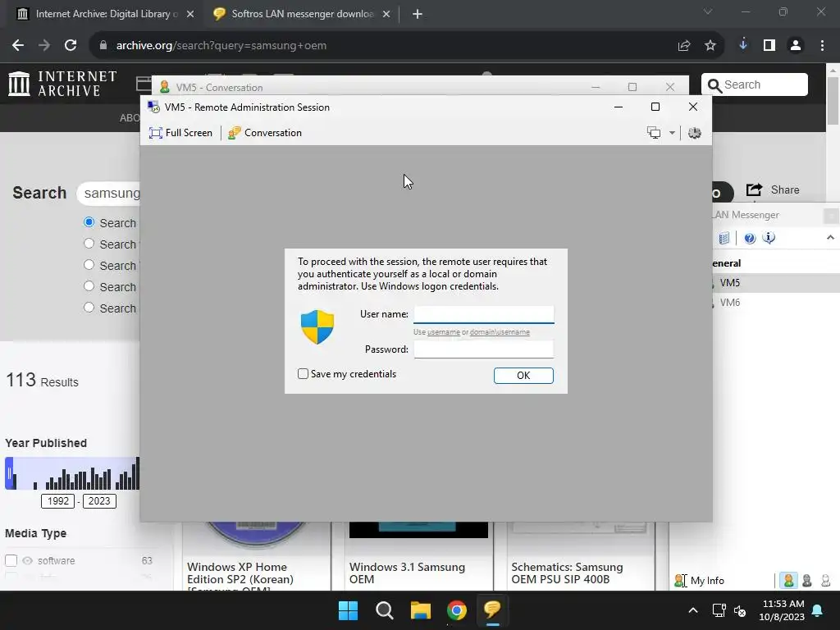Image resolution: width=840 pixels, height=630 pixels.
Task: Toggle the eye icon beside software
Action: pyautogui.click(x=27, y=560)
